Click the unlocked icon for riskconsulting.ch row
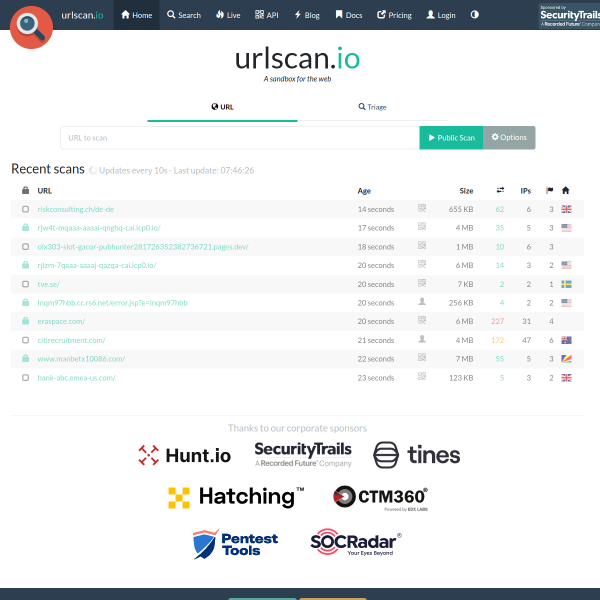600x600 pixels. tap(26, 209)
